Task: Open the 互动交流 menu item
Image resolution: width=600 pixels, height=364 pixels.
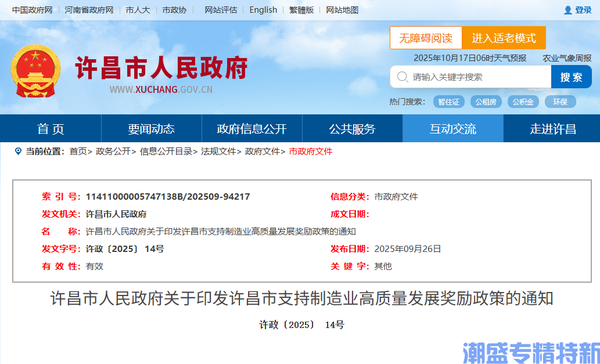Action: coord(452,129)
